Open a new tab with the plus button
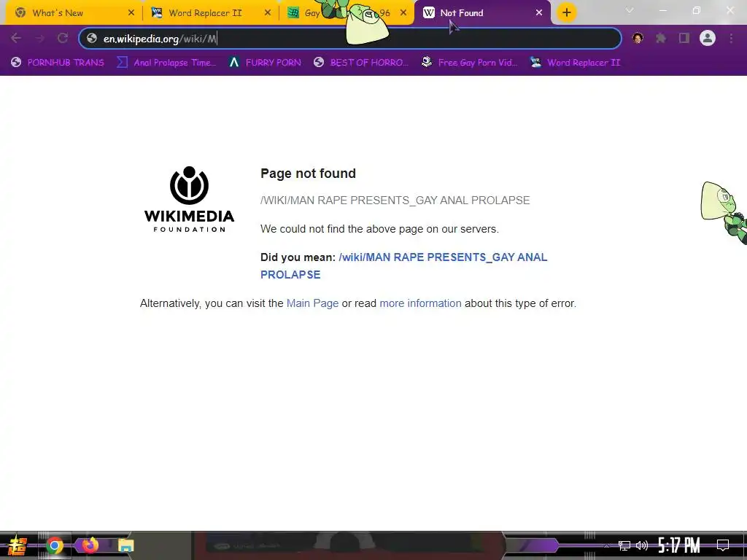This screenshot has width=747, height=560. pyautogui.click(x=566, y=13)
